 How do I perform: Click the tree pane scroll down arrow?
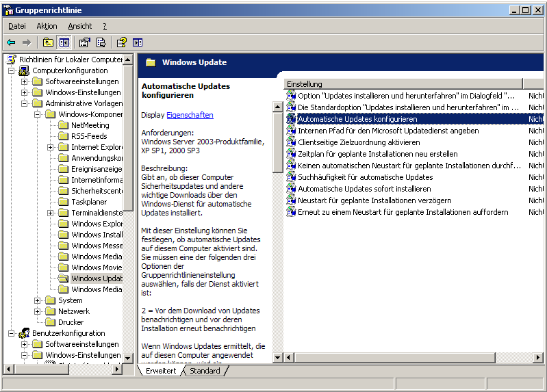point(128,358)
